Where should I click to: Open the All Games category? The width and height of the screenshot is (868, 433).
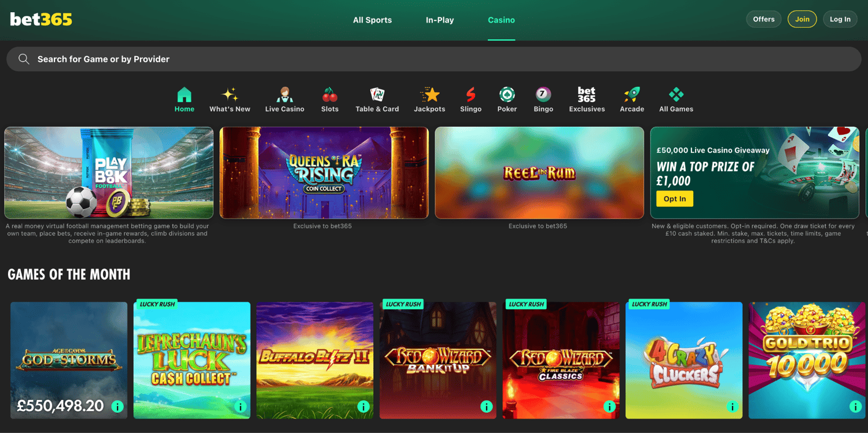[676, 100]
